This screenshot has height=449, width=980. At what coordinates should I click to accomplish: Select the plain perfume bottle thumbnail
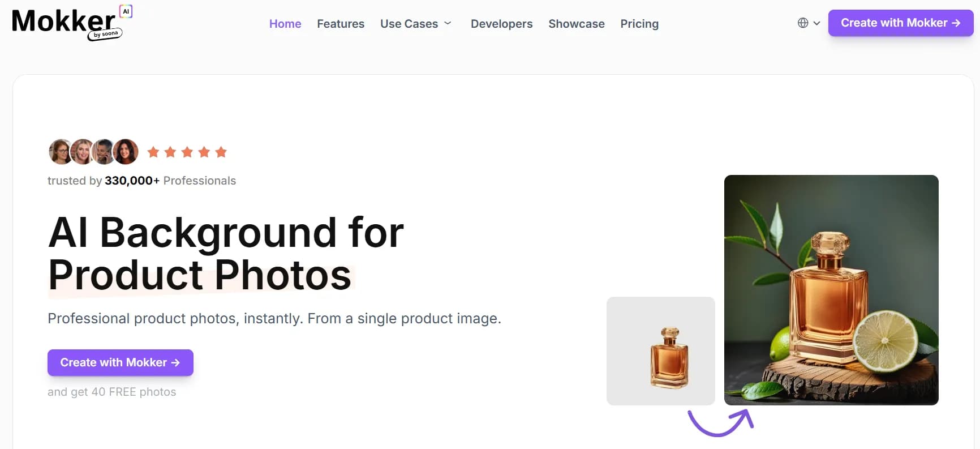(x=661, y=351)
